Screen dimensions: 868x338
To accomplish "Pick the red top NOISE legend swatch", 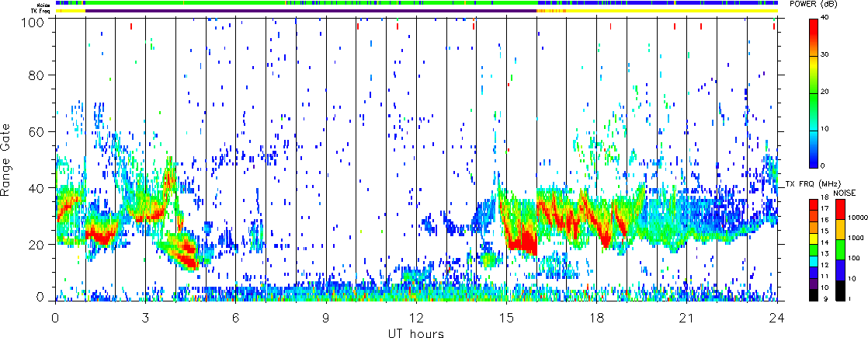I will click(x=841, y=210).
